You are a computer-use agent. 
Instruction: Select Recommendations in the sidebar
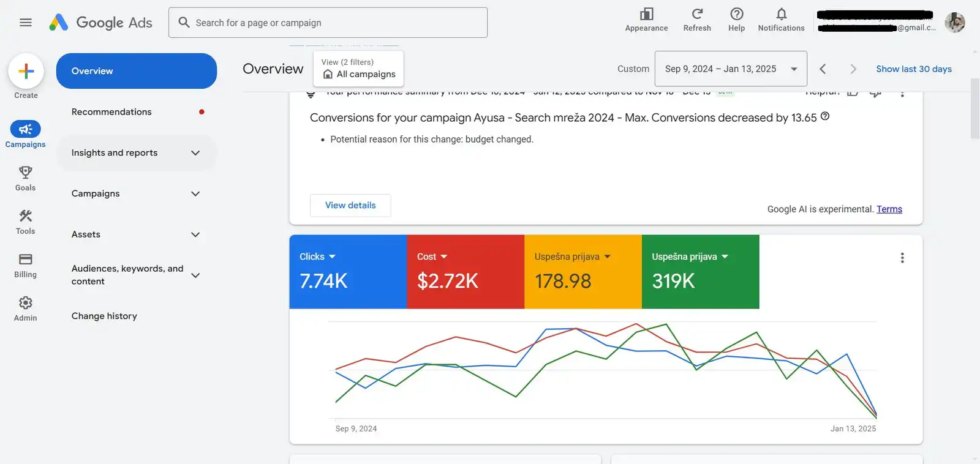pos(111,112)
